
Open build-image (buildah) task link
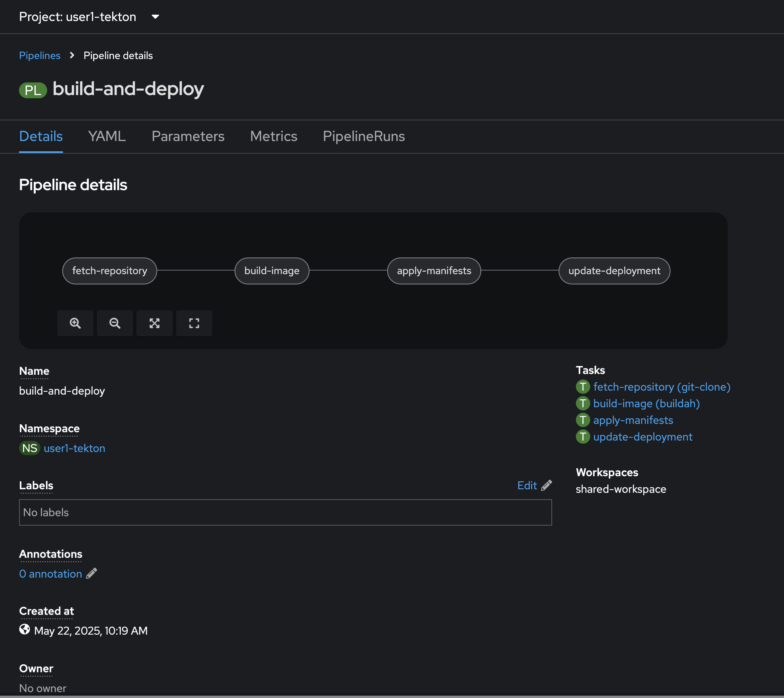tap(646, 403)
